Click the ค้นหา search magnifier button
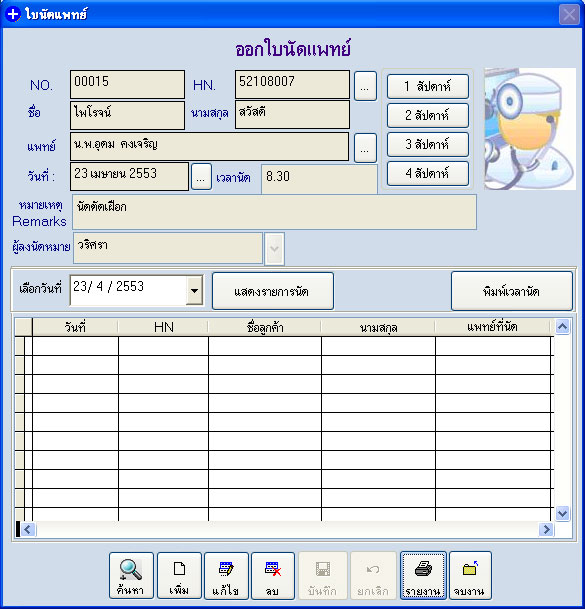The width and height of the screenshot is (585, 609). point(131,576)
